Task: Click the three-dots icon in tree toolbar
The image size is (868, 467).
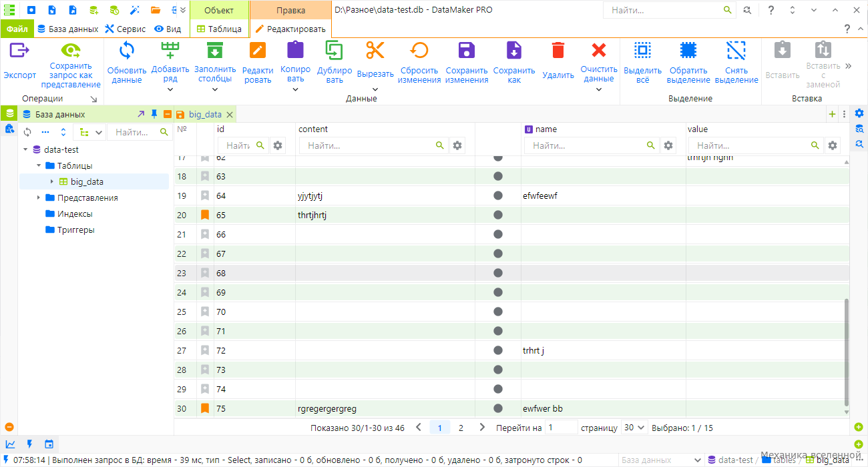Action: pyautogui.click(x=45, y=132)
